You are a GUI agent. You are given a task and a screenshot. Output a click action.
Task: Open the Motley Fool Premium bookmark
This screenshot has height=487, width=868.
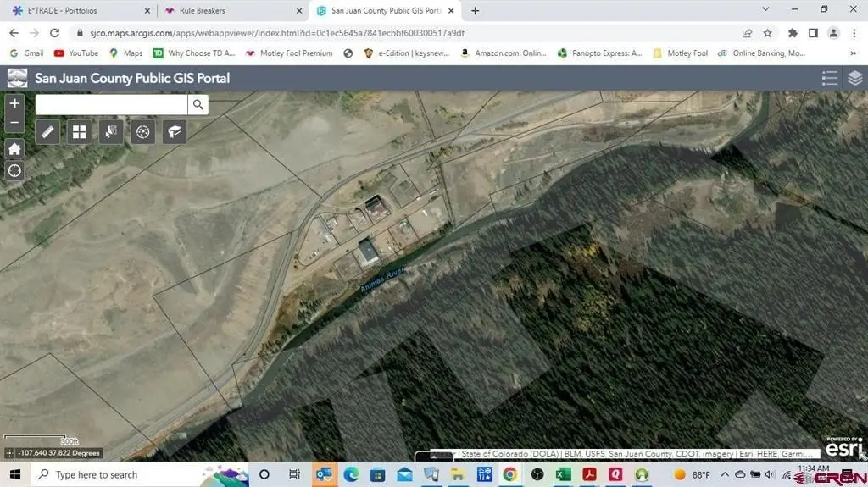click(288, 53)
